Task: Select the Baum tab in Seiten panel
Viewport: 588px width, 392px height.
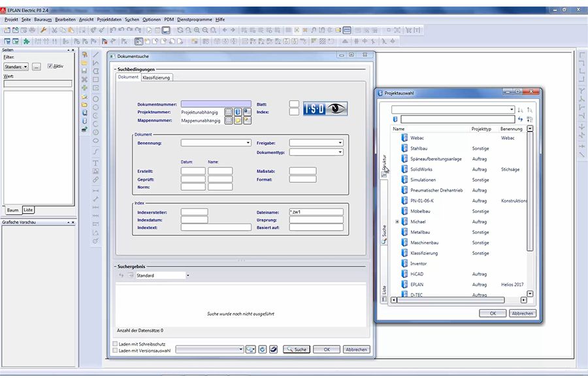Action: (x=12, y=210)
